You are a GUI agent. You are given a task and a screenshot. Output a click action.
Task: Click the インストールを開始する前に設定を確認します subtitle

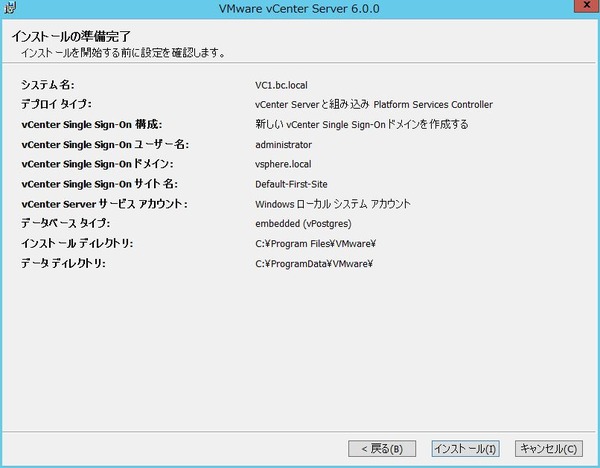[123, 52]
